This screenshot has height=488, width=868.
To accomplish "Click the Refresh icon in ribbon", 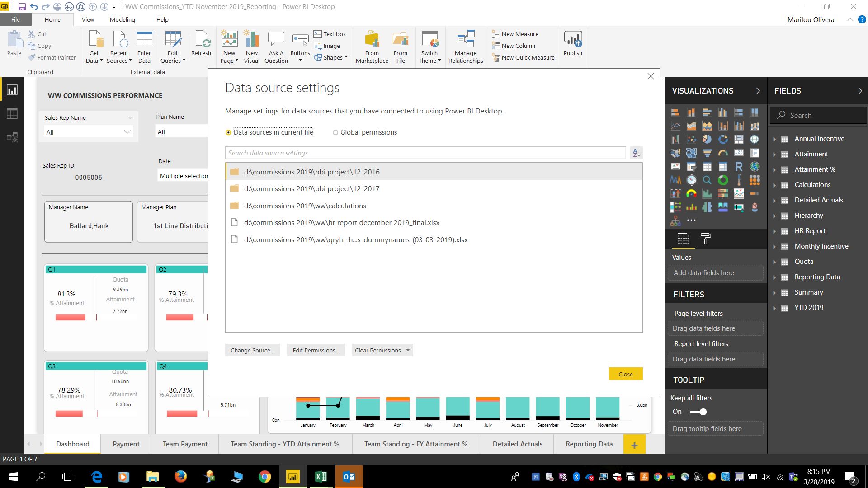I will 201,43.
